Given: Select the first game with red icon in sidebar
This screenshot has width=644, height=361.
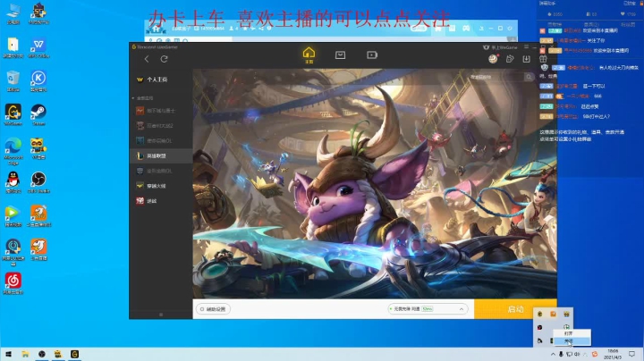Looking at the screenshot, I should (x=161, y=111).
